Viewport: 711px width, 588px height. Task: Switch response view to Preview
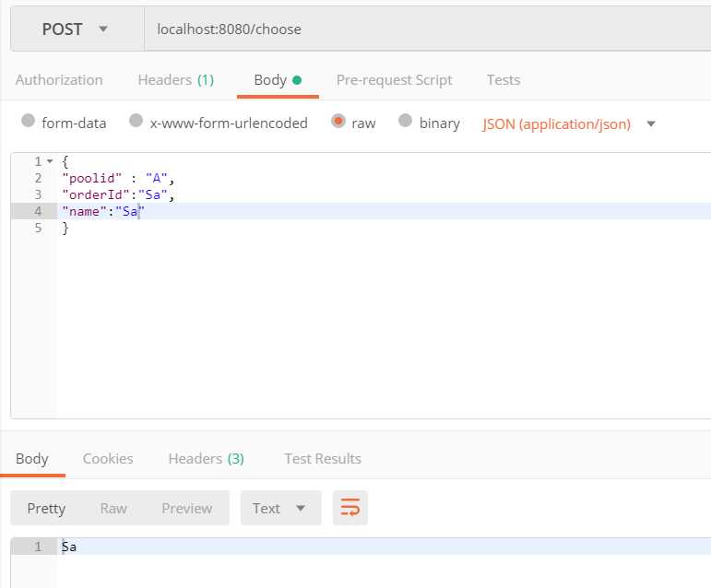click(x=187, y=508)
